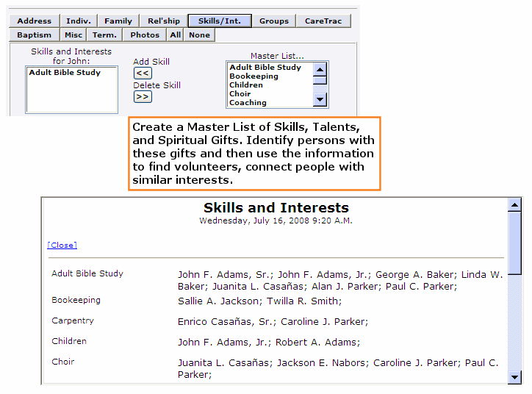Select the Rel'ship tab
This screenshot has width=532, height=394.
click(163, 21)
